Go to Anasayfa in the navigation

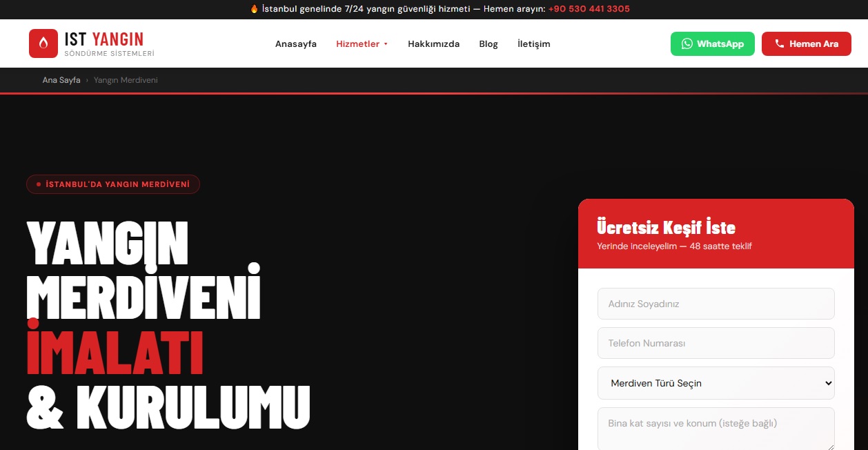295,43
